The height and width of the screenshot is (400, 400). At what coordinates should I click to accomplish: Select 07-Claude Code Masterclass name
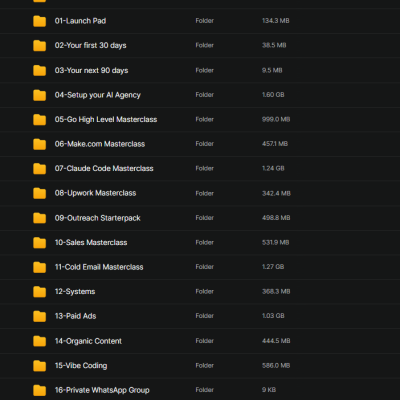point(104,168)
